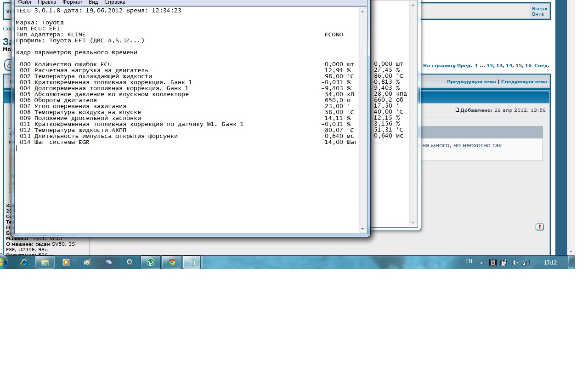Click the Следующая тема link

pos(524,82)
